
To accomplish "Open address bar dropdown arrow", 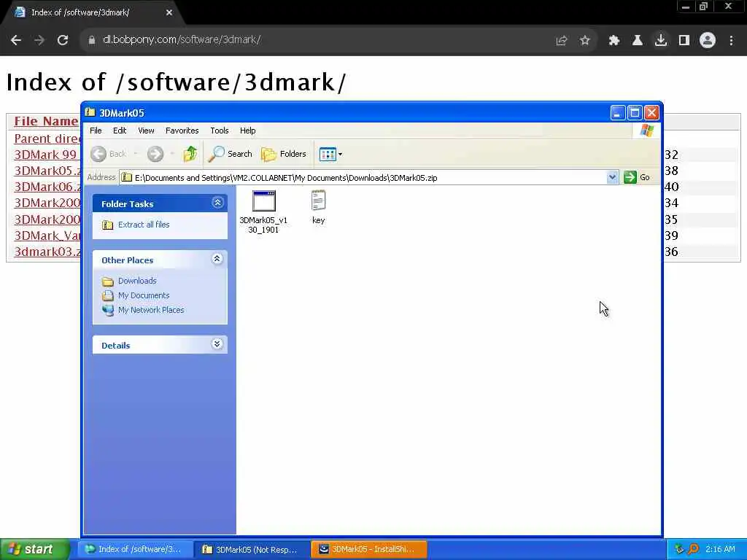I will tap(613, 178).
